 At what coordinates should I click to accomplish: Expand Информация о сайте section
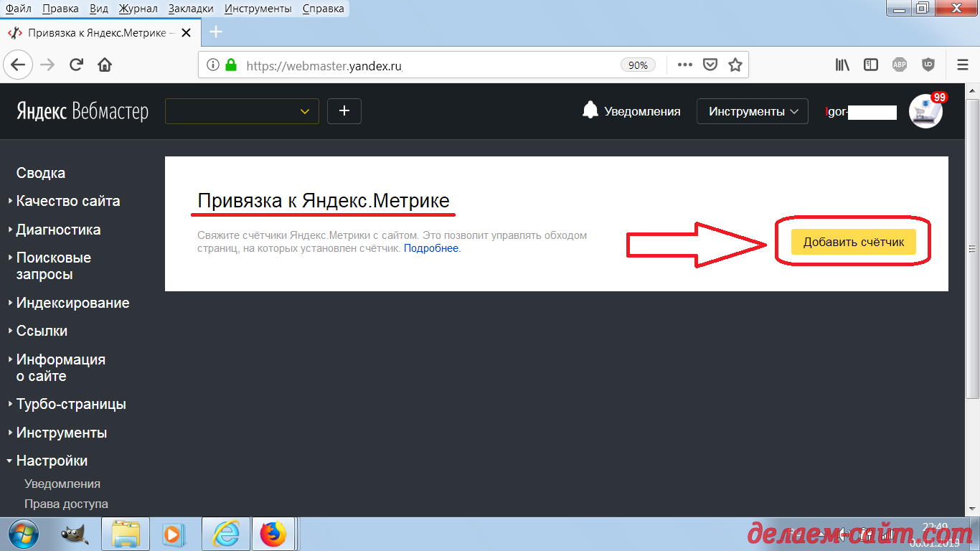pyautogui.click(x=61, y=368)
